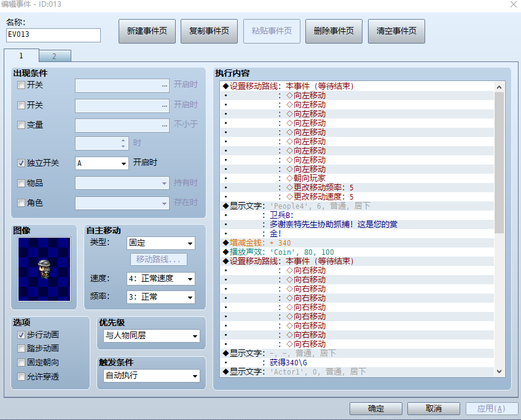Enable the first 开关 condition checkbox
Screen dimensions: 521x420
[x=21, y=85]
